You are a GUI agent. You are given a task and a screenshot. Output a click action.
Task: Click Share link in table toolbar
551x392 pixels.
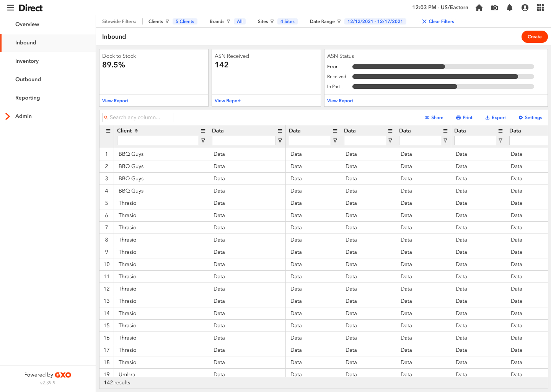pos(434,118)
